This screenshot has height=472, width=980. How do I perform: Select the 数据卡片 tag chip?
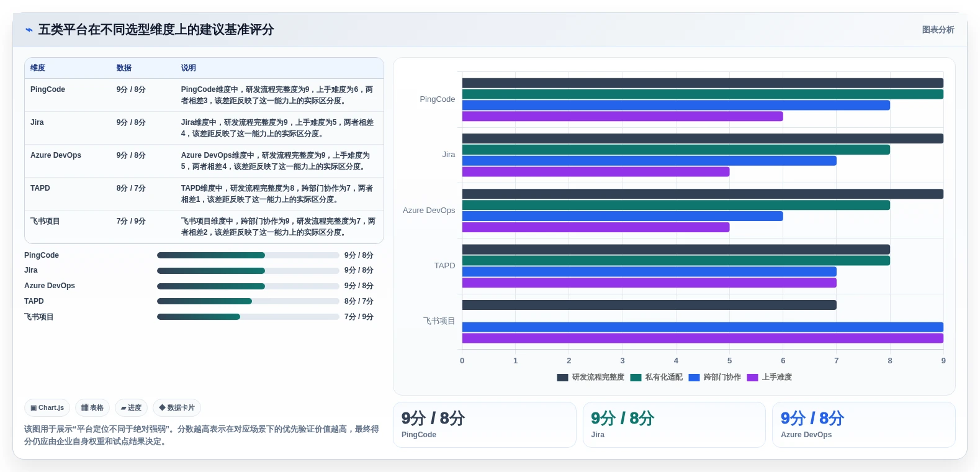coord(177,408)
